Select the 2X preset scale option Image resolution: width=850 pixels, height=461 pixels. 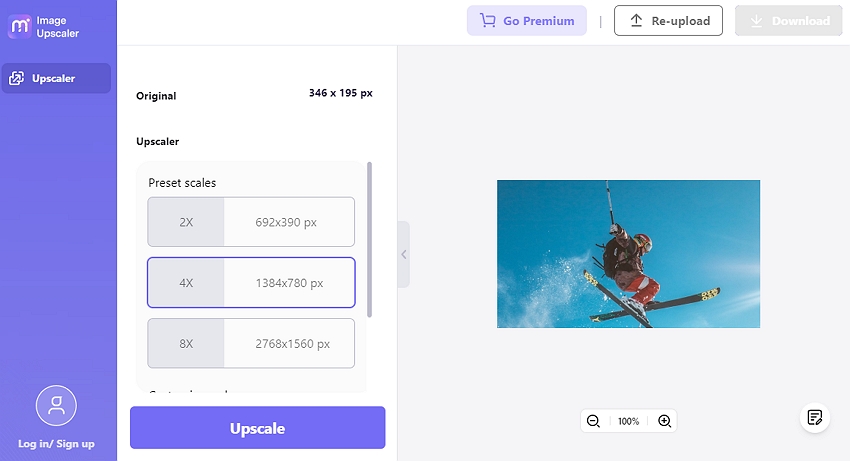(251, 222)
